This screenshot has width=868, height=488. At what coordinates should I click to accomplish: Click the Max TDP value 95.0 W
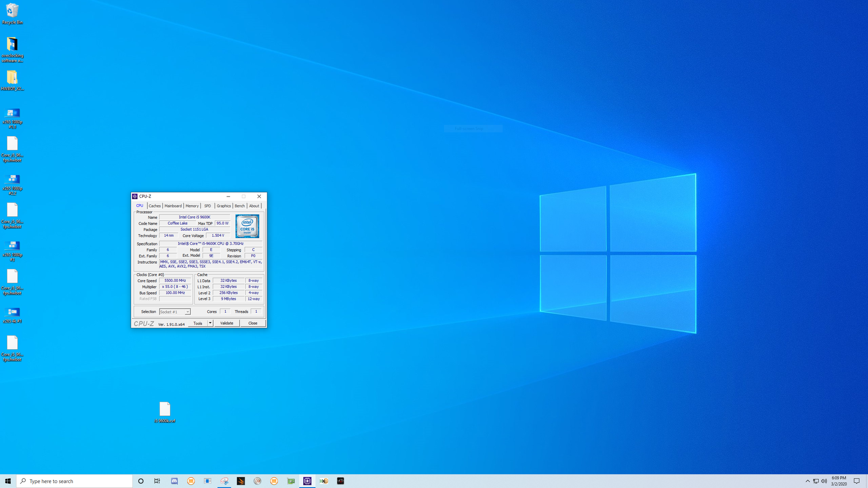click(x=222, y=223)
